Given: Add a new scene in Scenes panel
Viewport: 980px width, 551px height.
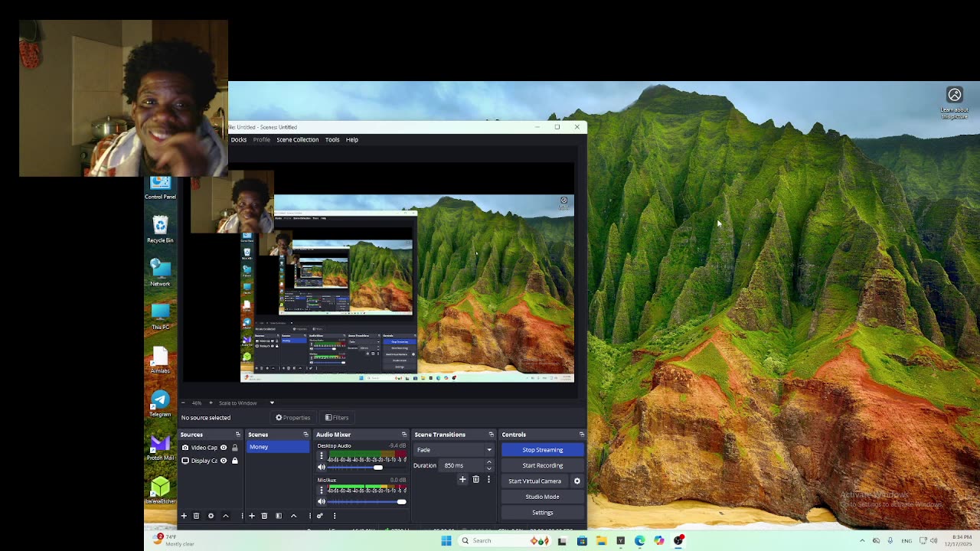Looking at the screenshot, I should click(x=251, y=516).
